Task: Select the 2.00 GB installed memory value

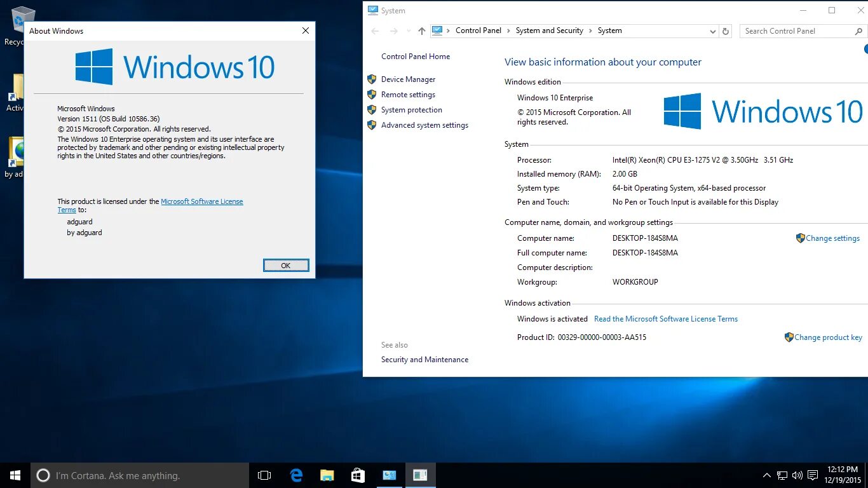Action: point(625,174)
